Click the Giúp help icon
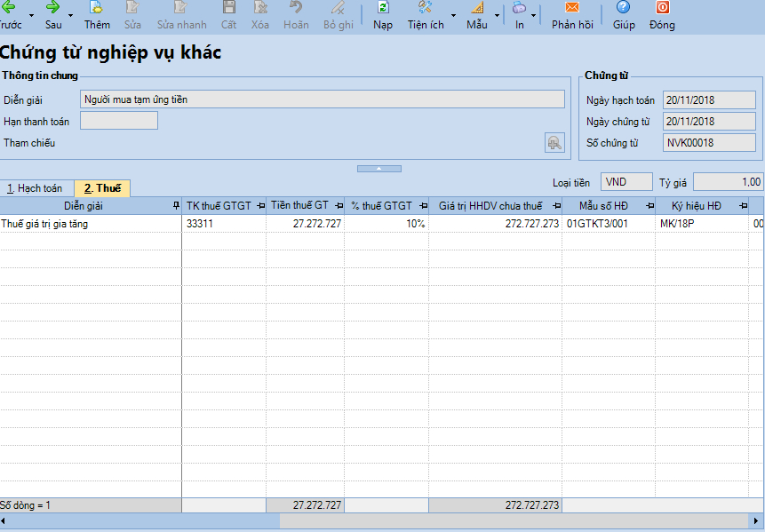 tap(623, 7)
